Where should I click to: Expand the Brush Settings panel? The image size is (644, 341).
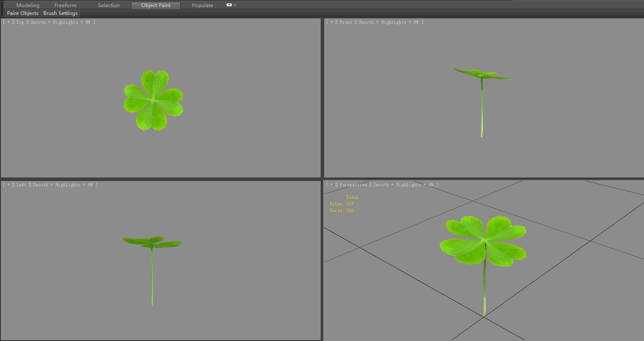(x=60, y=13)
